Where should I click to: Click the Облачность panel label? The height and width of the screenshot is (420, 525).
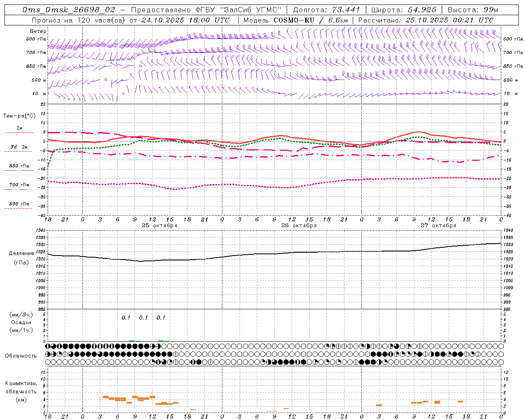(21, 356)
